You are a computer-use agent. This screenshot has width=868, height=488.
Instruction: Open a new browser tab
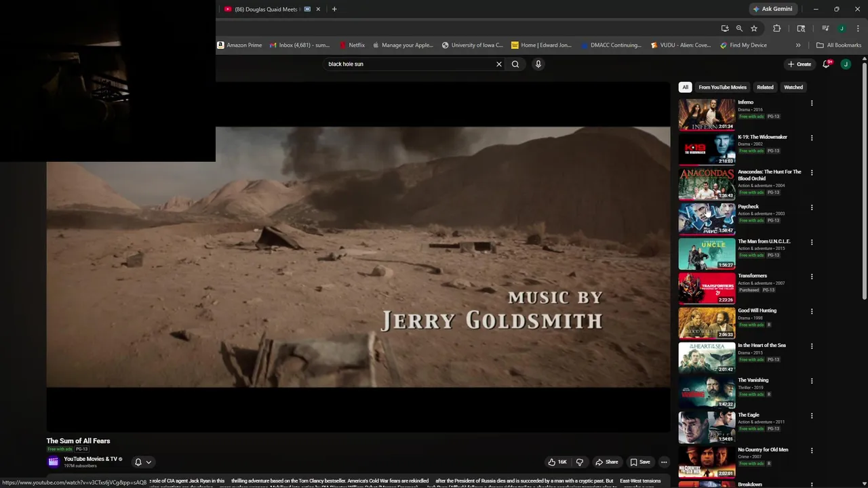point(334,9)
